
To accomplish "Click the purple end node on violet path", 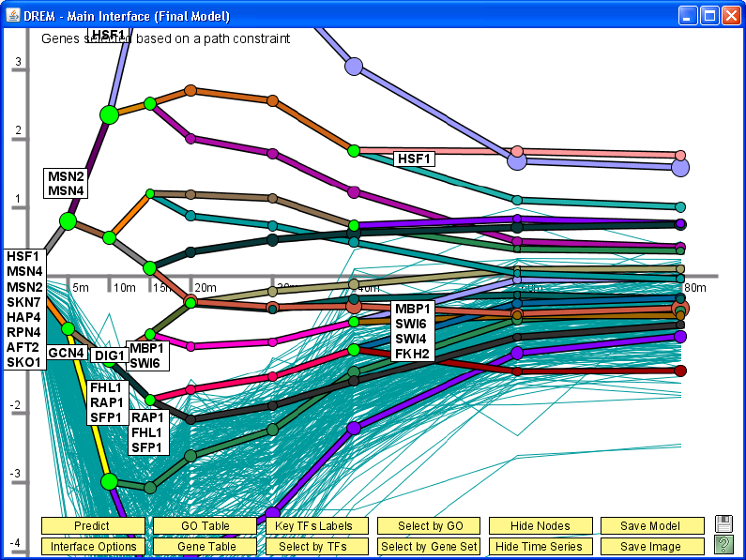I will 680,337.
